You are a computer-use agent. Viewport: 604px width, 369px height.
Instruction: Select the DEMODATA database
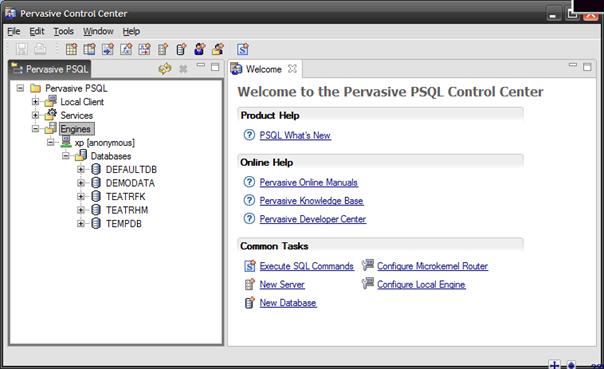tap(130, 183)
